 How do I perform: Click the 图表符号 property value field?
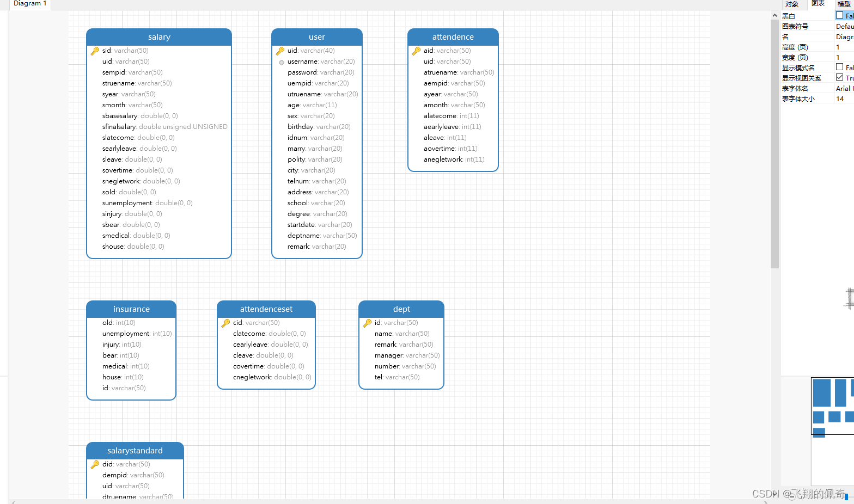tap(844, 26)
